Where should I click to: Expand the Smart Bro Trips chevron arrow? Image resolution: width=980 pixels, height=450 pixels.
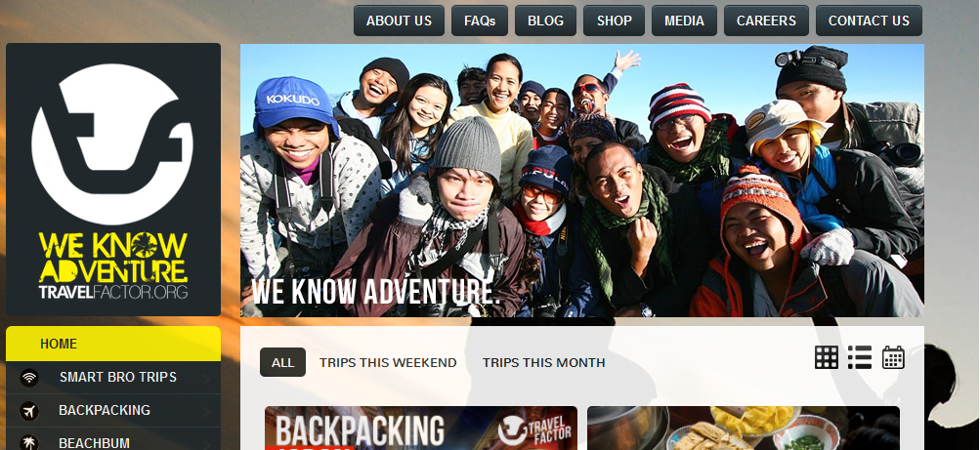[x=207, y=378]
